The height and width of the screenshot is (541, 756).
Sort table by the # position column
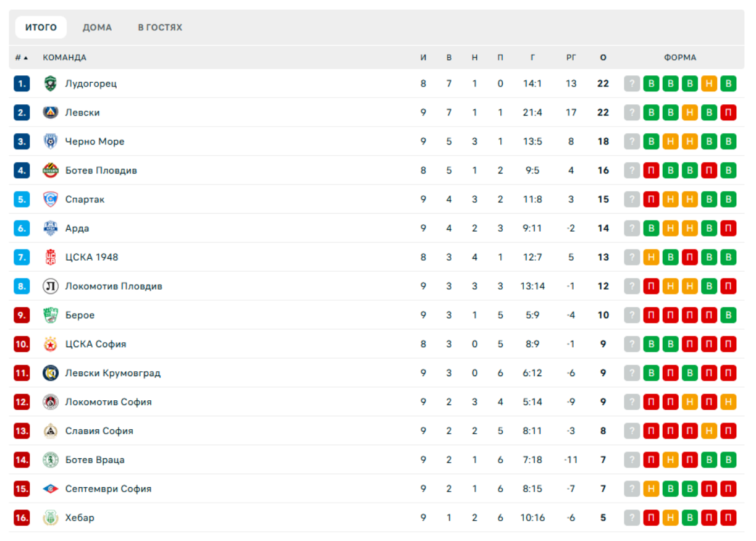point(22,57)
